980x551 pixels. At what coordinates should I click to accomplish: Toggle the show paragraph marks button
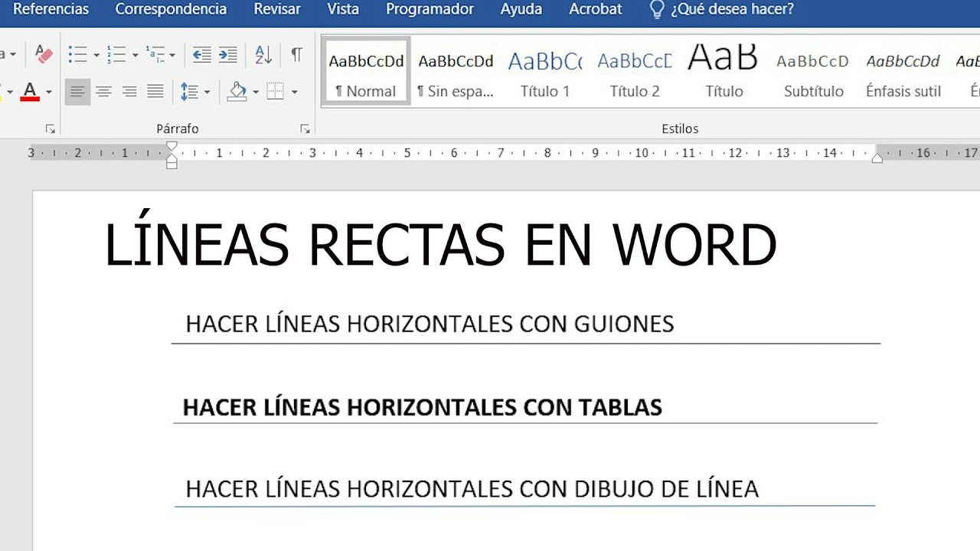pos(296,55)
